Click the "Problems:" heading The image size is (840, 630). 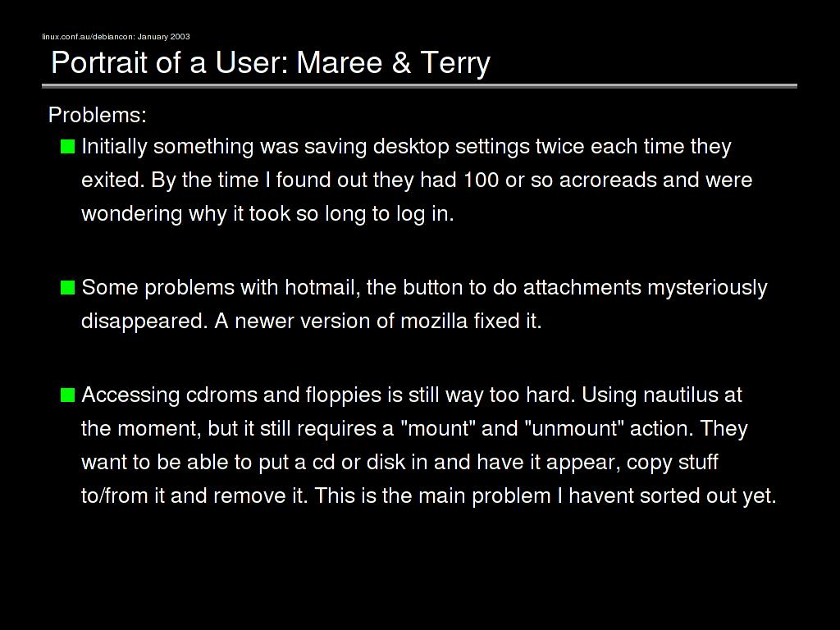tap(97, 115)
